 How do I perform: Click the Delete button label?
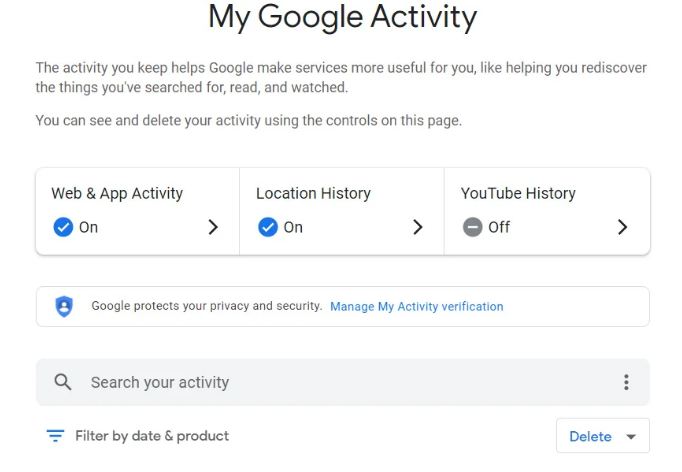pyautogui.click(x=590, y=436)
